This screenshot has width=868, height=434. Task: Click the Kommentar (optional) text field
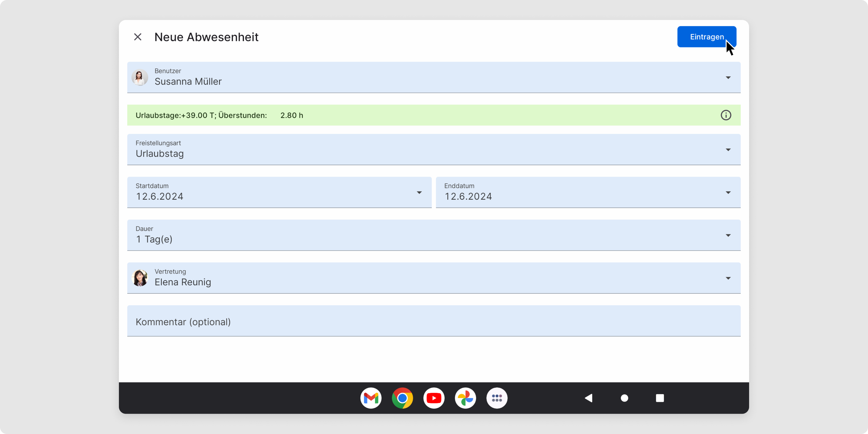(434, 321)
